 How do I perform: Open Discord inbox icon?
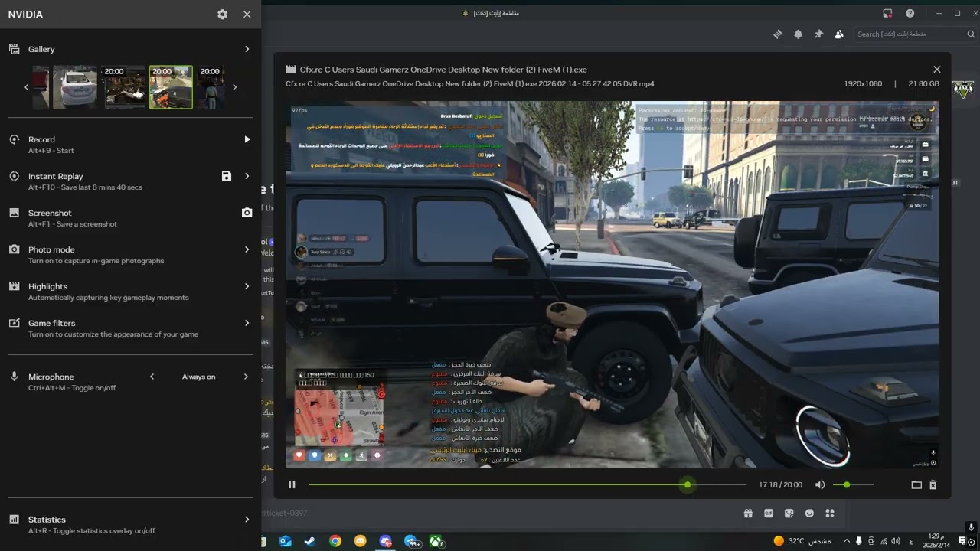(x=887, y=13)
